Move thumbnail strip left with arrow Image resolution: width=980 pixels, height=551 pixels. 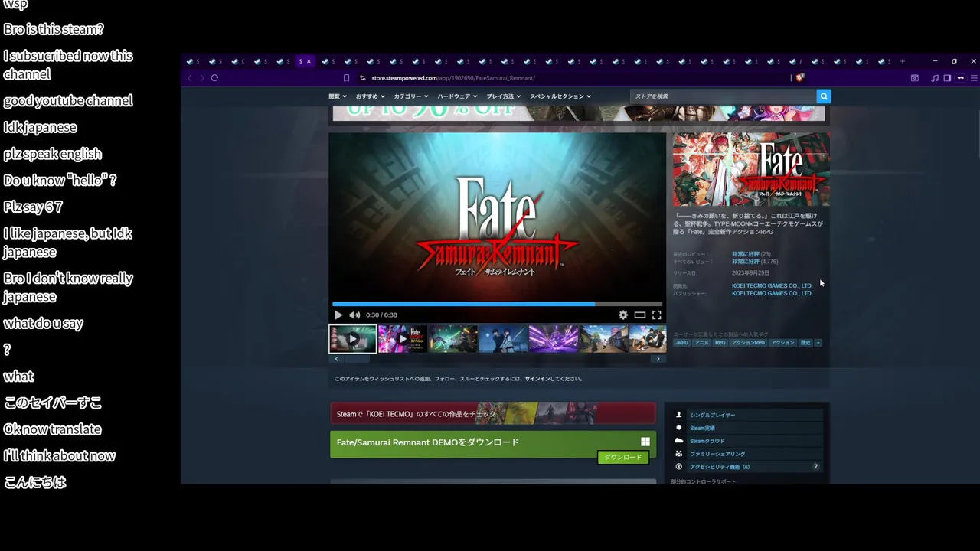336,359
